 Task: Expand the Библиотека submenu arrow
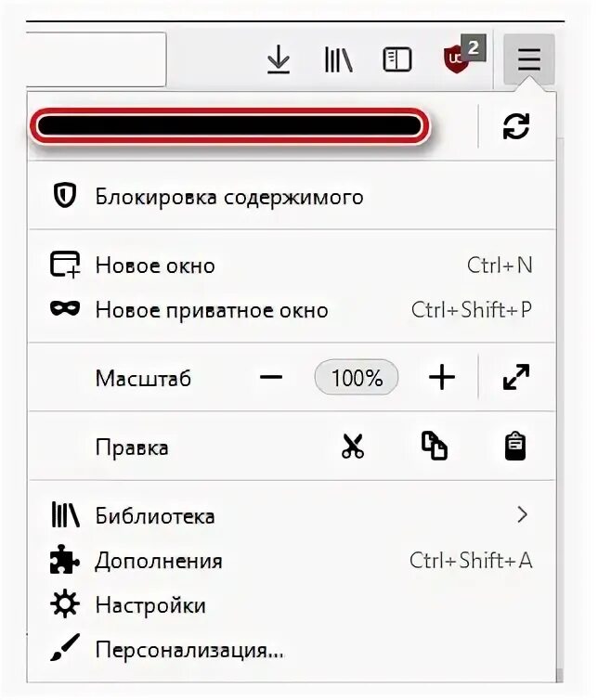point(522,515)
